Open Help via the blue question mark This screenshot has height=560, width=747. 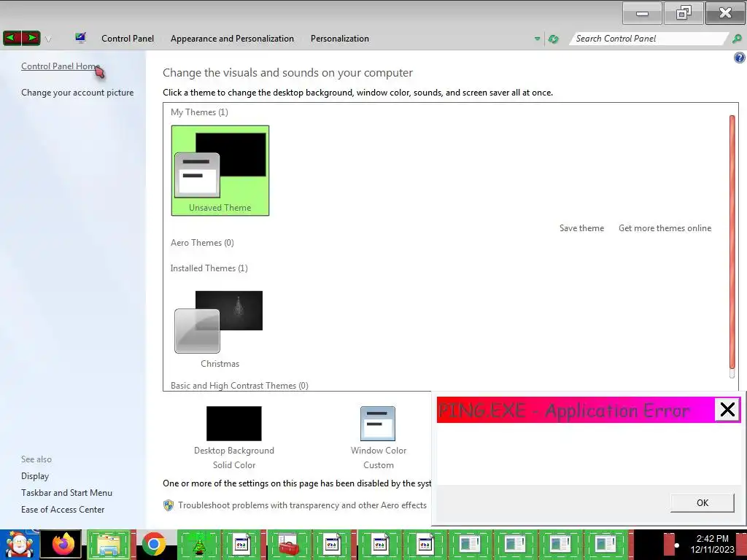tap(740, 58)
